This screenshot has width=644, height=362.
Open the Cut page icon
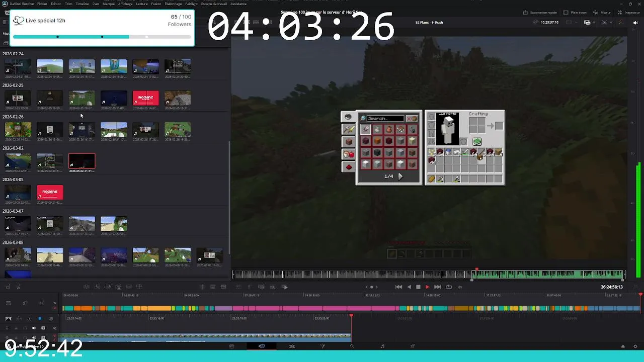262,346
